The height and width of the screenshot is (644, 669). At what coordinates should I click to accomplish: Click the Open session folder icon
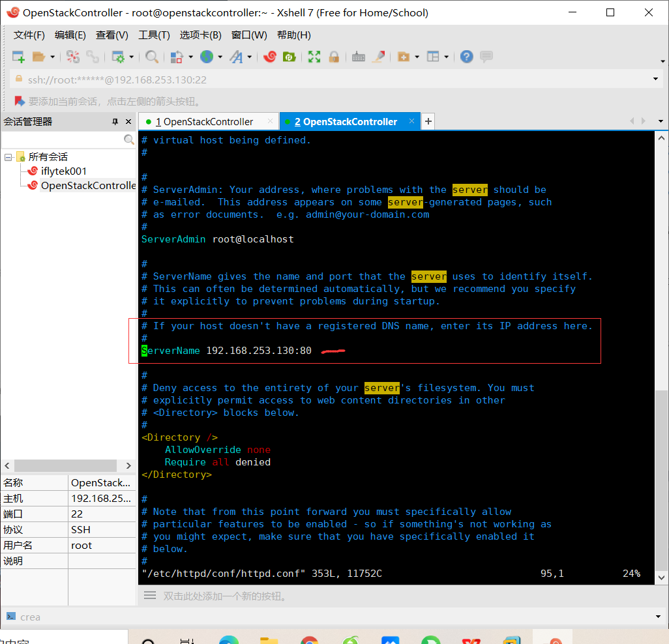(x=39, y=57)
